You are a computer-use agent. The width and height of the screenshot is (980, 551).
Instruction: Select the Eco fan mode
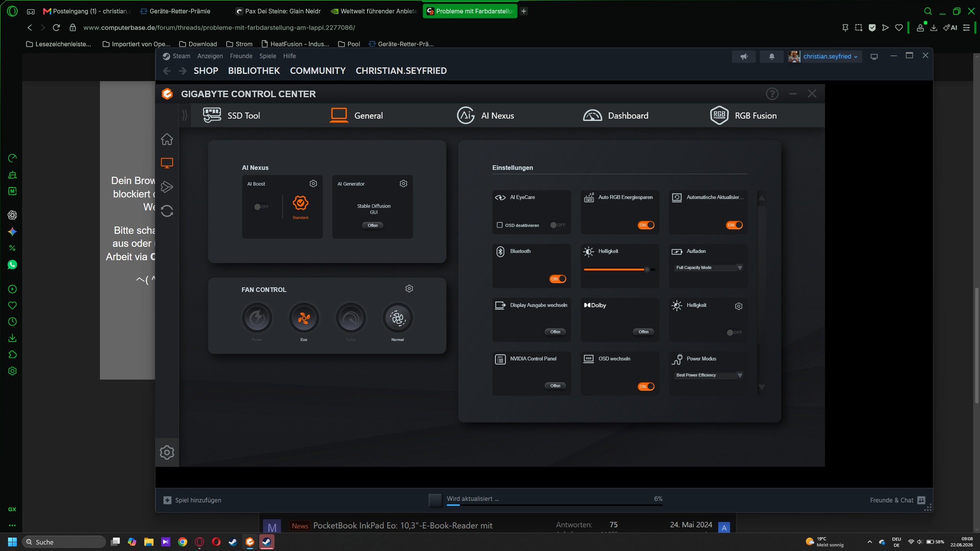[x=304, y=318]
